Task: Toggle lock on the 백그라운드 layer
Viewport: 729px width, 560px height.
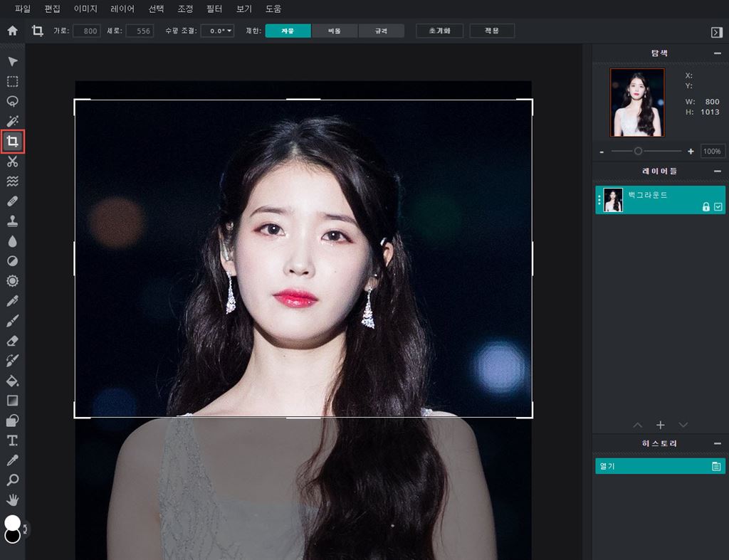Action: click(x=706, y=207)
